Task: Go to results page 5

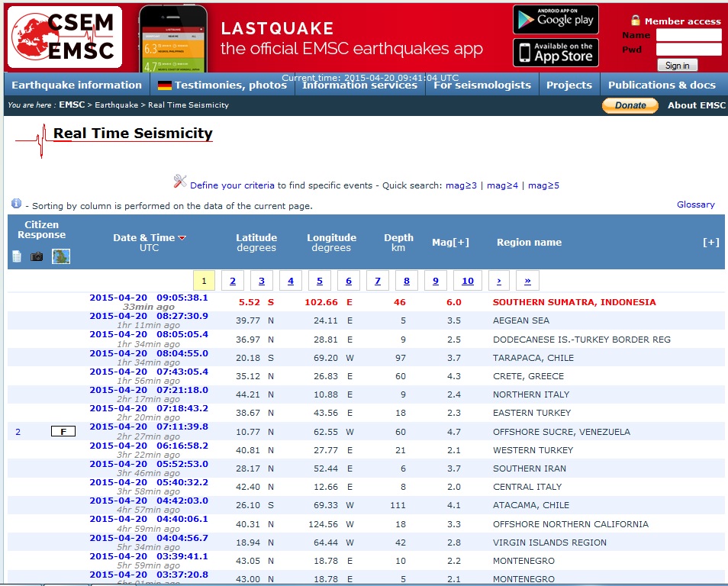Action: point(320,281)
